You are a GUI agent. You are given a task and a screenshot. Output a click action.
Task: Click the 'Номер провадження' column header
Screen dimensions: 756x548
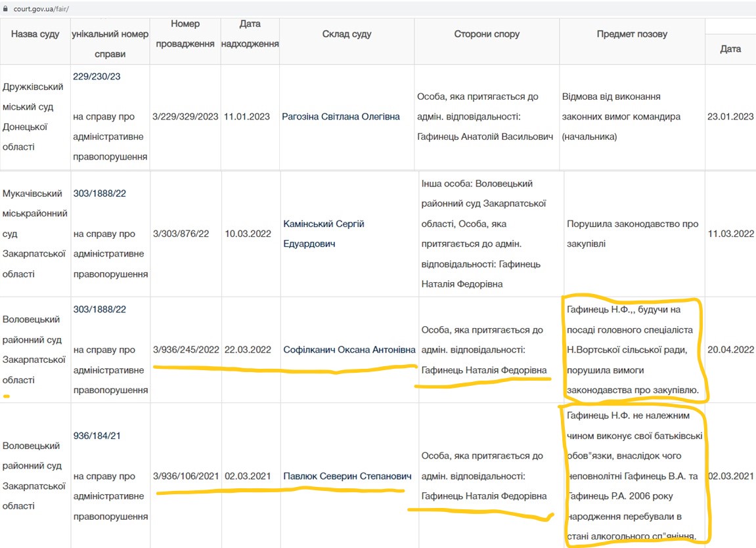click(185, 34)
